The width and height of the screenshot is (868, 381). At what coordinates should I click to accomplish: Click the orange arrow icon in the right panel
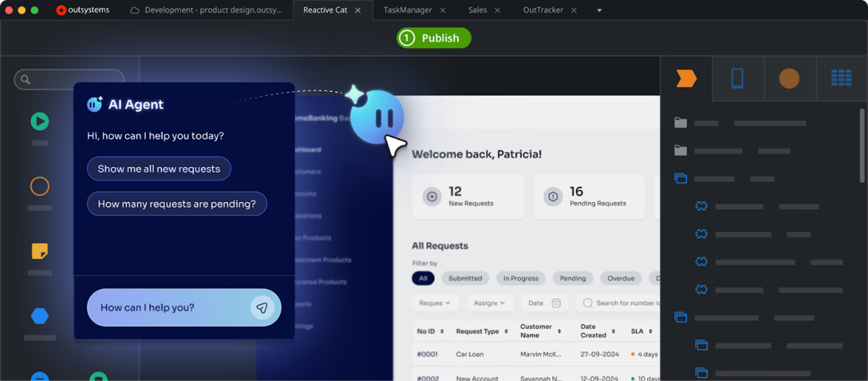(x=686, y=78)
